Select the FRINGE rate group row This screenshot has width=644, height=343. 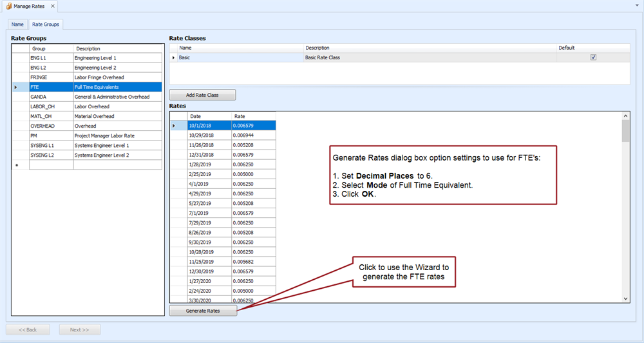pos(52,77)
